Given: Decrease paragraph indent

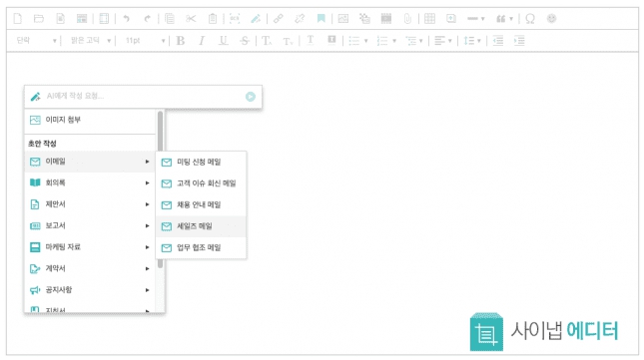Looking at the screenshot, I should 498,41.
